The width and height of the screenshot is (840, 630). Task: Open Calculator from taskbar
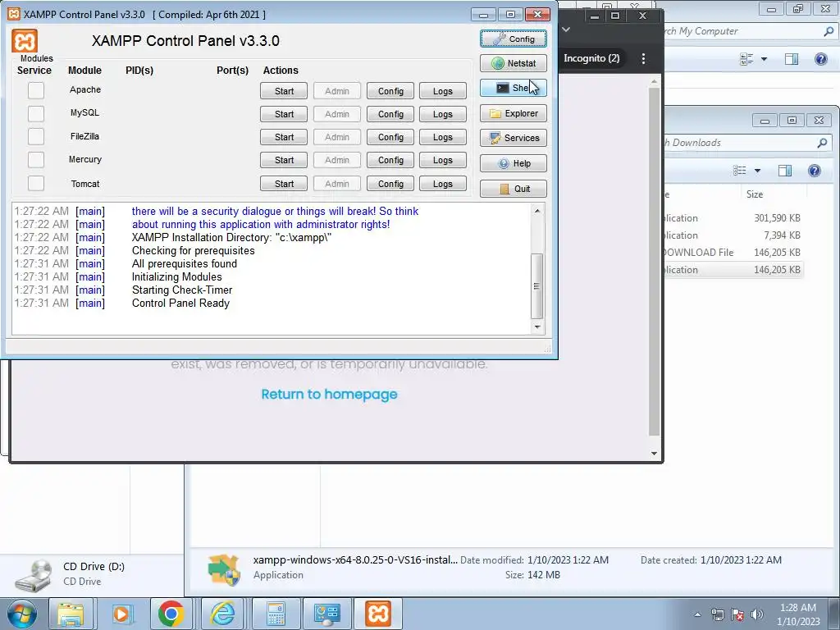pyautogui.click(x=276, y=614)
